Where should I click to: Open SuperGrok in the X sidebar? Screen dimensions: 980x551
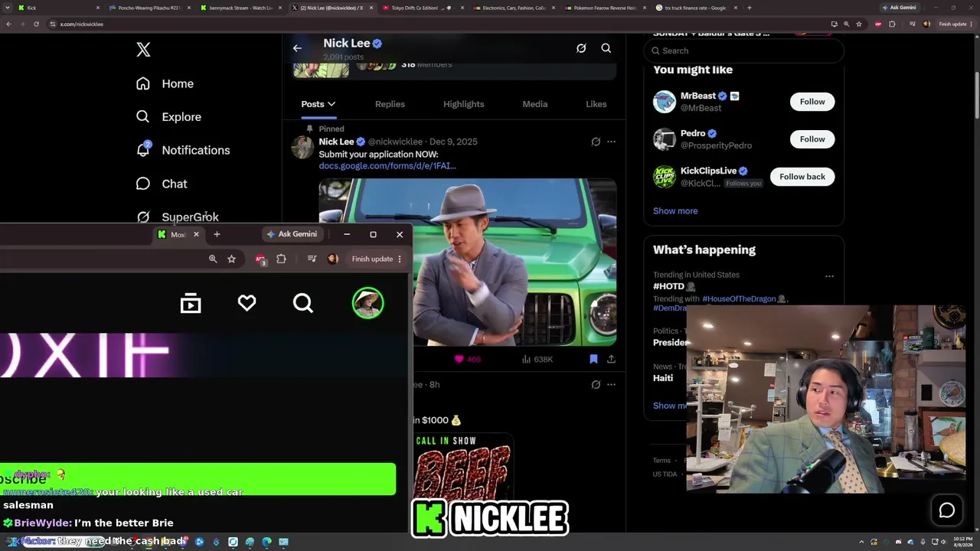click(x=177, y=217)
